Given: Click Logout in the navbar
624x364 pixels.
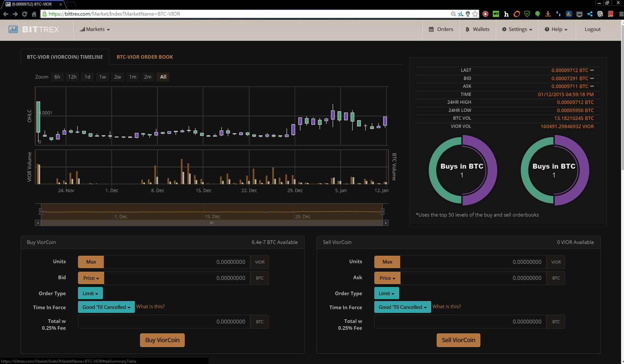Looking at the screenshot, I should (593, 29).
